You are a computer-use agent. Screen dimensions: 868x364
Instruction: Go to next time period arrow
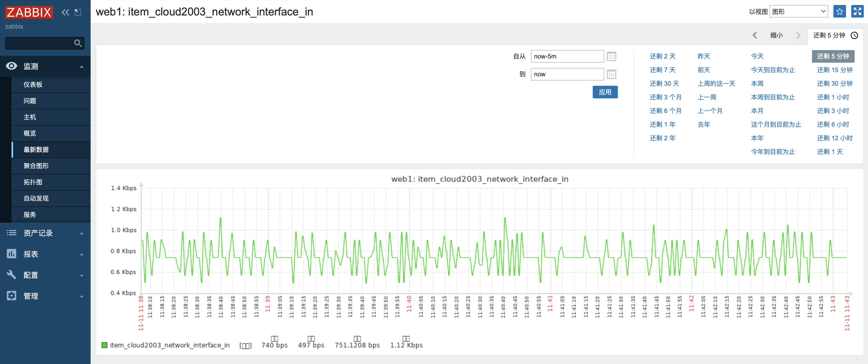tap(798, 35)
